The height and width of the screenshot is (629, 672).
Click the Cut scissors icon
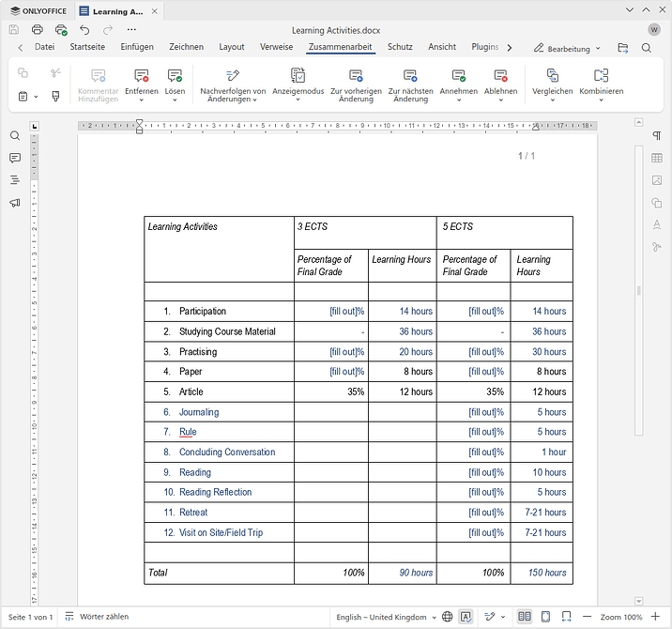tap(55, 73)
